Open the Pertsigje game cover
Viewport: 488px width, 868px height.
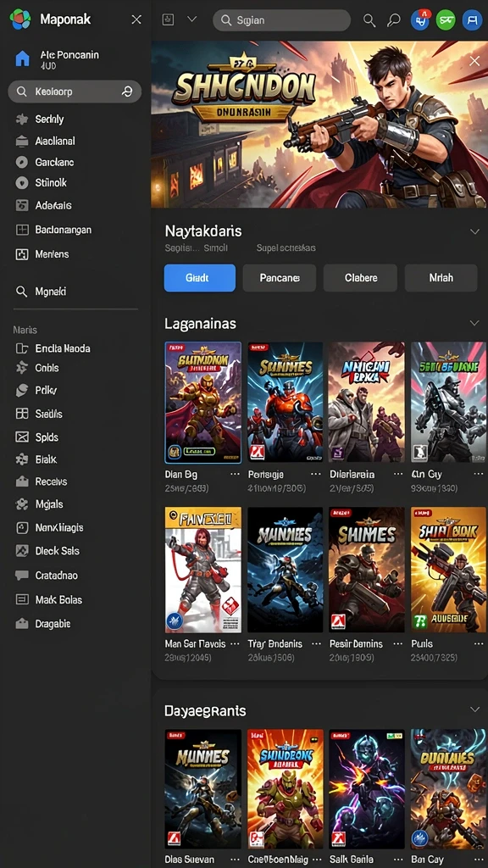click(x=285, y=403)
